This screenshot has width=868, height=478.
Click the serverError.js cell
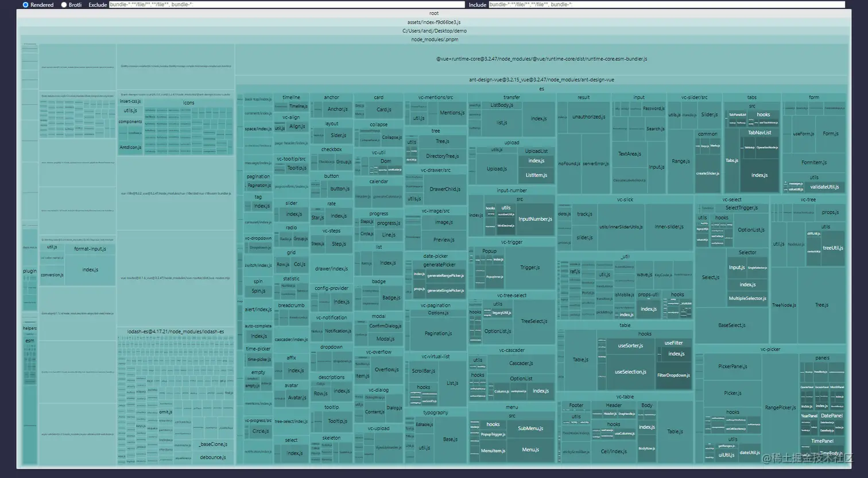[595, 164]
